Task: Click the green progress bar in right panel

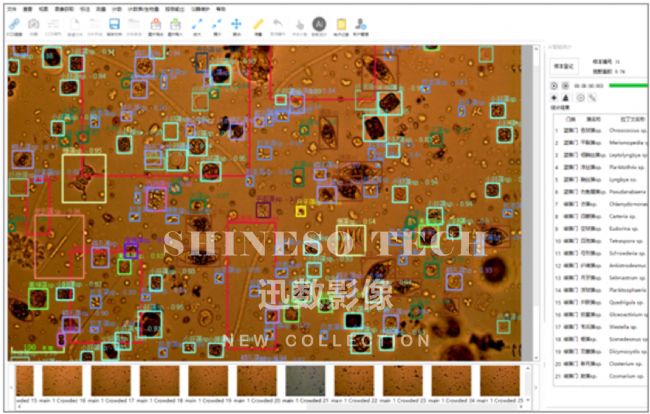Action: coord(625,86)
